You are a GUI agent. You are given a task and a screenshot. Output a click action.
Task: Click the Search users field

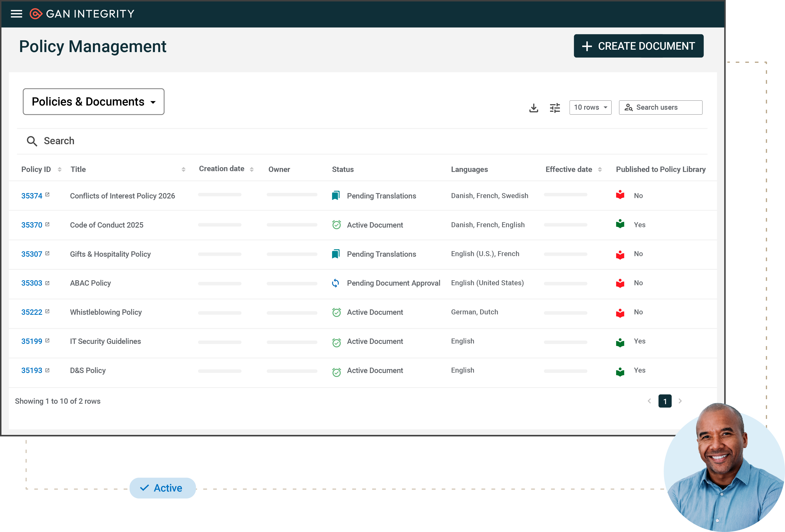coord(660,107)
